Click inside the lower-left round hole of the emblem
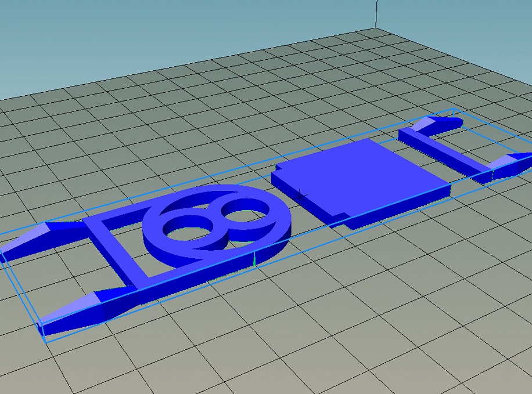 187,234
